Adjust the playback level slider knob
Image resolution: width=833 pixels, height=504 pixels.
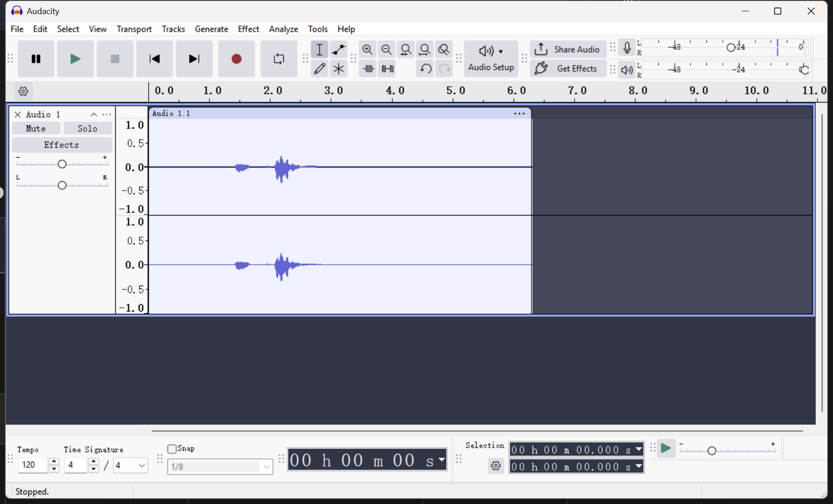point(804,70)
